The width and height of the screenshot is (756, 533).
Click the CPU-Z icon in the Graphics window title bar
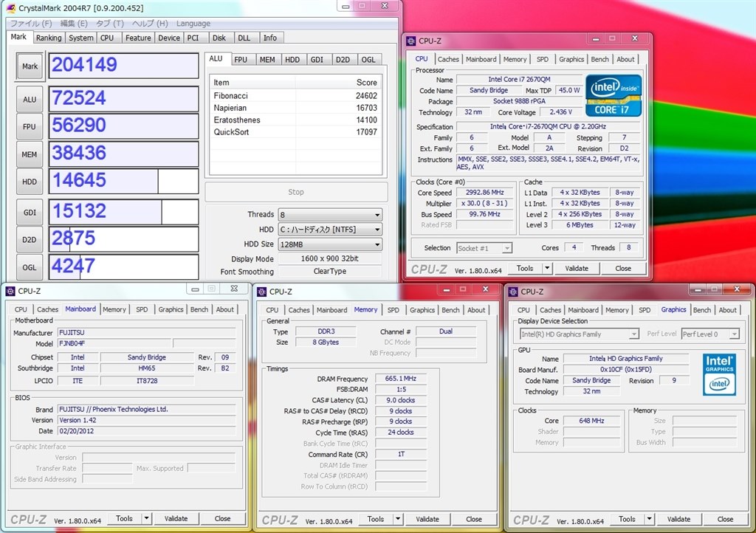pyautogui.click(x=513, y=292)
